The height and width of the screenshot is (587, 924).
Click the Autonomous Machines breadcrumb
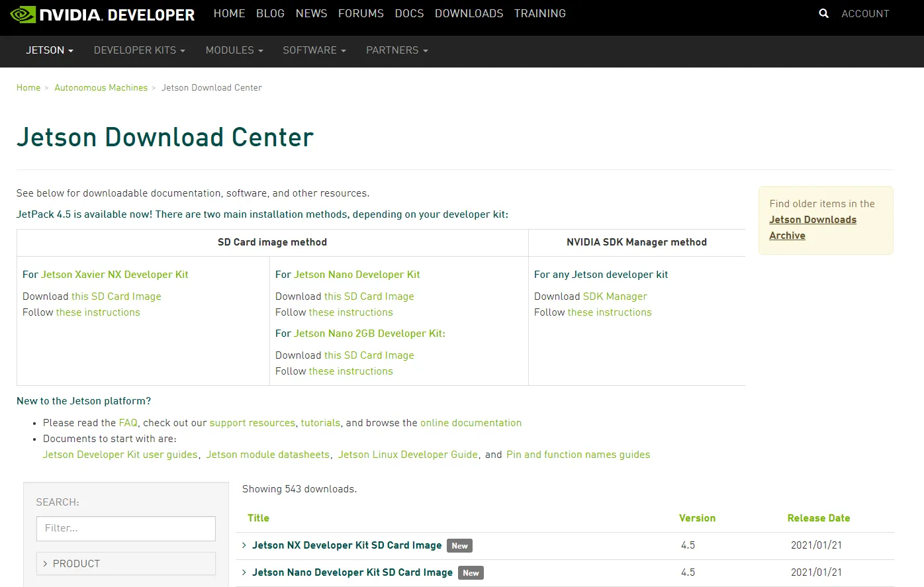[101, 87]
